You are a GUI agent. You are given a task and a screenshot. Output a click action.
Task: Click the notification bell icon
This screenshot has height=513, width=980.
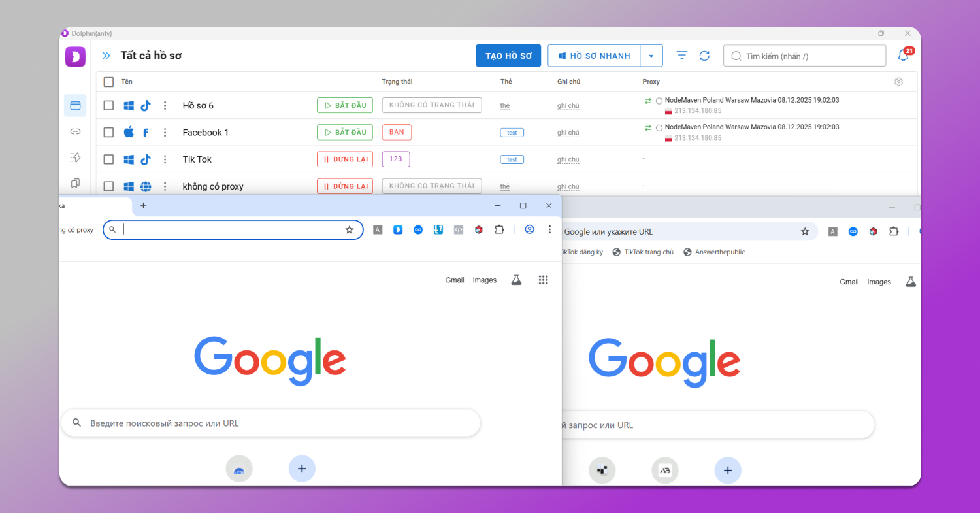[903, 56]
